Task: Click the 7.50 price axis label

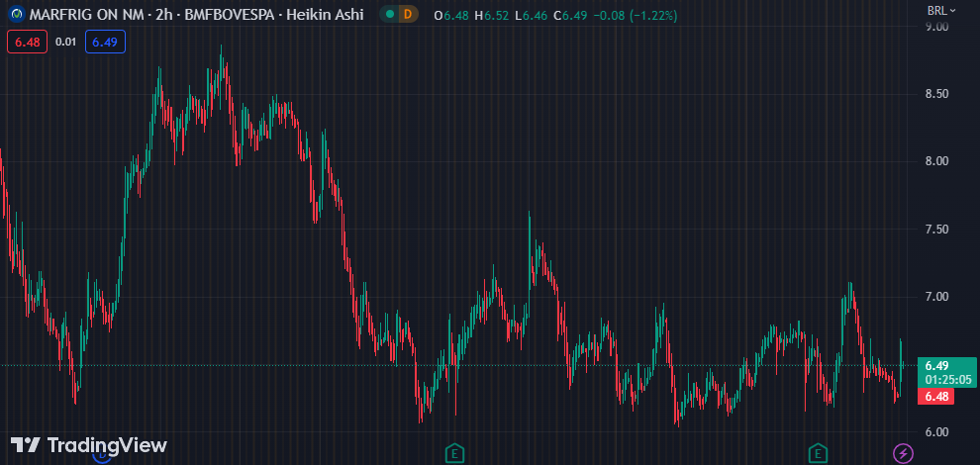Action: [936, 230]
